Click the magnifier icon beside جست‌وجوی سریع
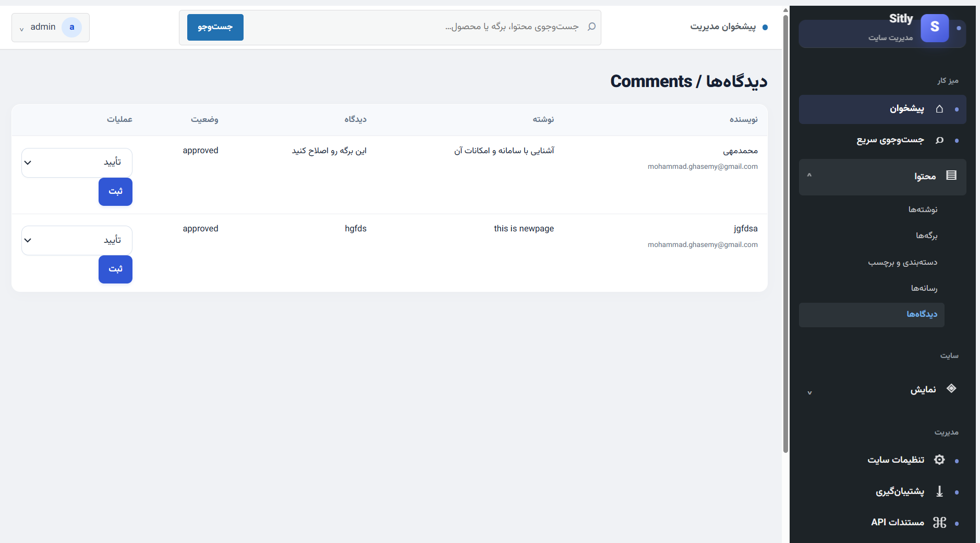 tap(939, 140)
